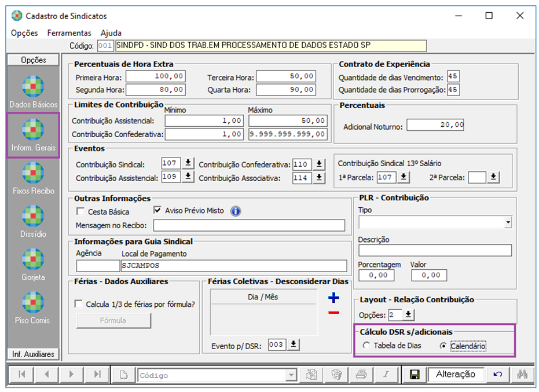This screenshot has height=392, width=539.
Task: Expand the Código combo box in toolbar
Action: click(292, 375)
